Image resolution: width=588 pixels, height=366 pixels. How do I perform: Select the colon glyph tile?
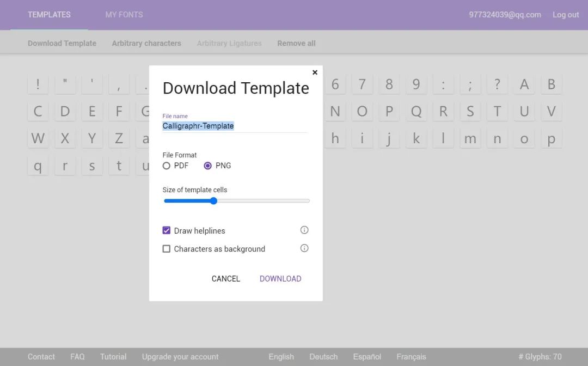tap(443, 84)
